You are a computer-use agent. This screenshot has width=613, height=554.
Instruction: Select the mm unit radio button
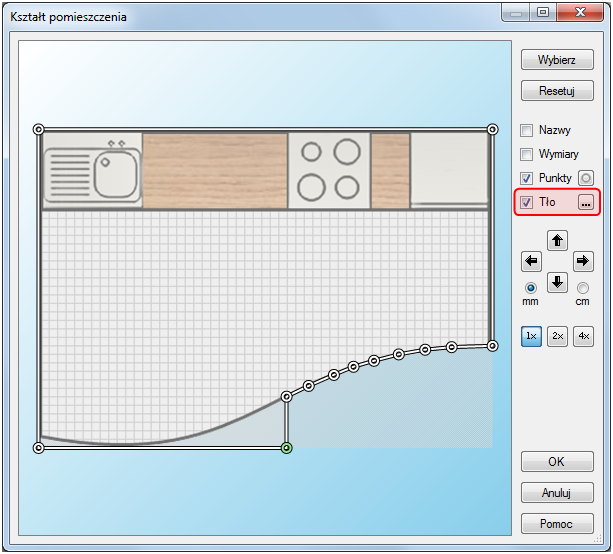click(531, 288)
